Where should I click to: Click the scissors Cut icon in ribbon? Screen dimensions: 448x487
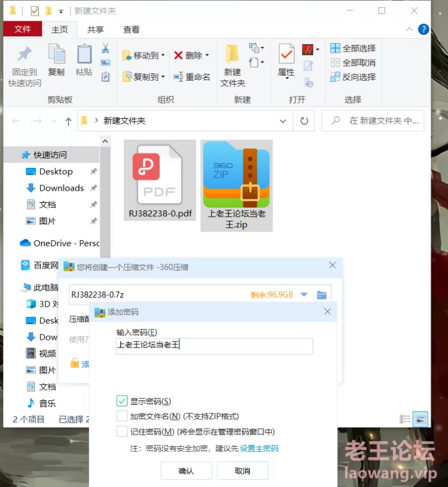pyautogui.click(x=105, y=49)
